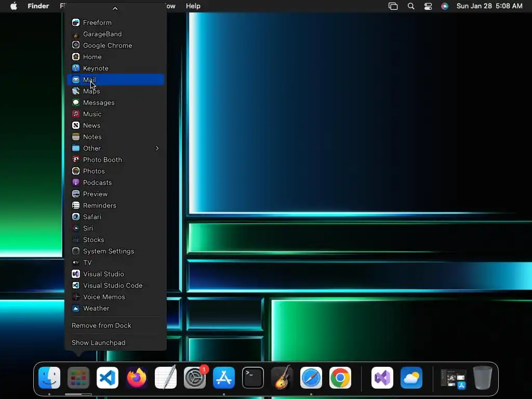Viewport: 532px width, 399px height.
Task: Click the date and time clock
Action: coord(489,6)
